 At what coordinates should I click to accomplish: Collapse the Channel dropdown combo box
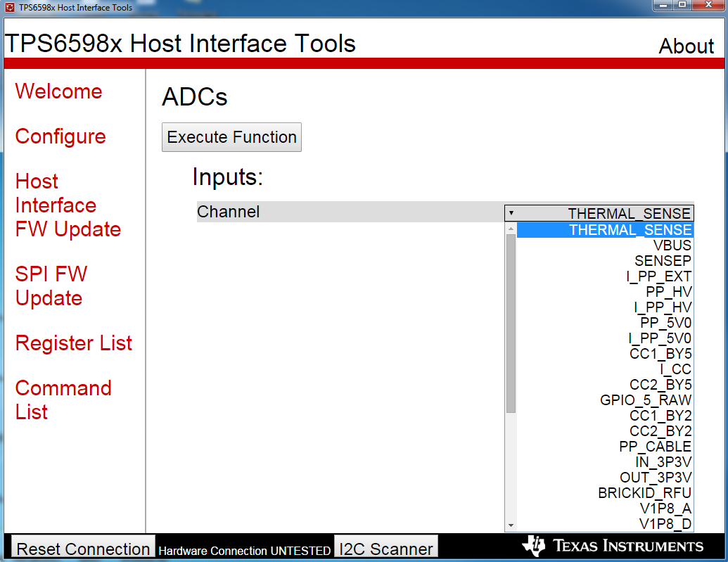coord(599,213)
